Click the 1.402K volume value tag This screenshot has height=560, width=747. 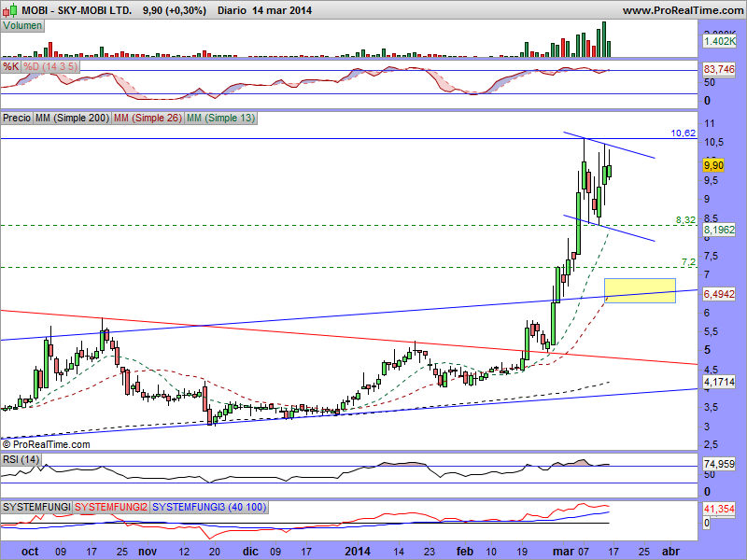(719, 41)
